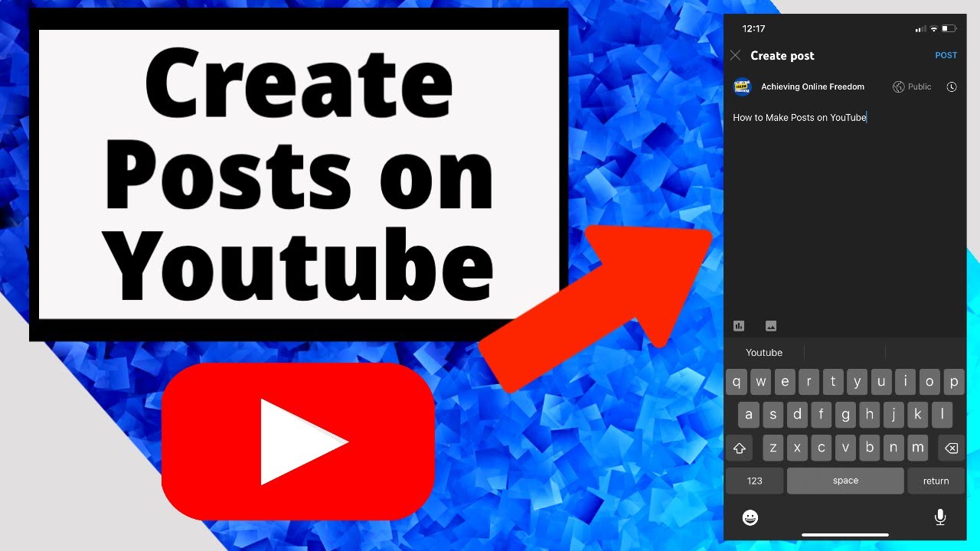Tap the POST button
Screen dimensions: 980x551
tap(946, 55)
